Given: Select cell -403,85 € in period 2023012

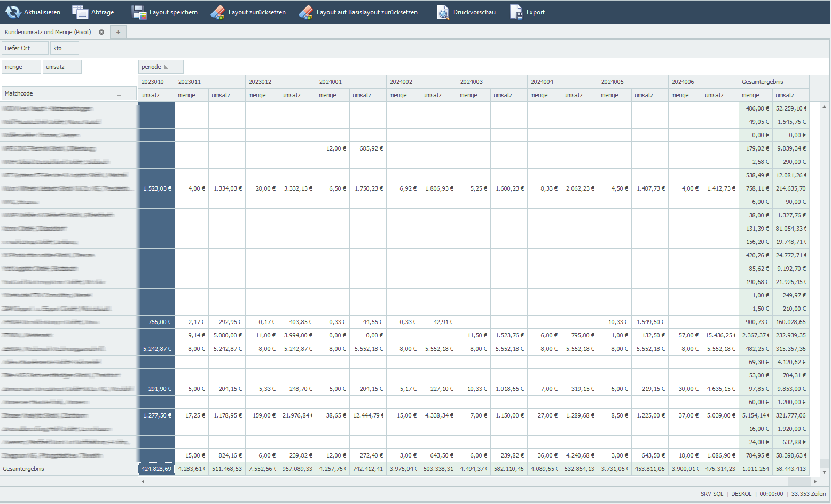Looking at the screenshot, I should [x=297, y=322].
